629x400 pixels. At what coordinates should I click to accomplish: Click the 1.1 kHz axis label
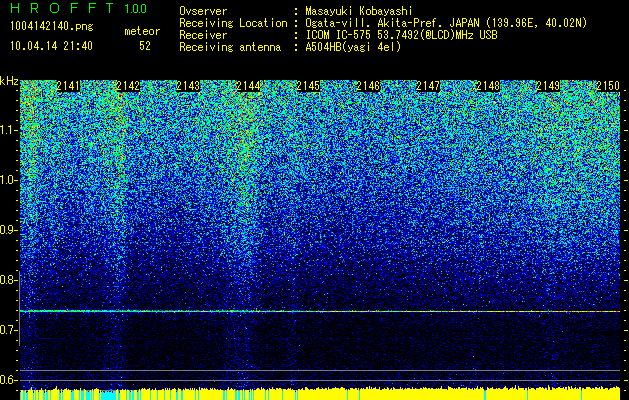(9, 130)
